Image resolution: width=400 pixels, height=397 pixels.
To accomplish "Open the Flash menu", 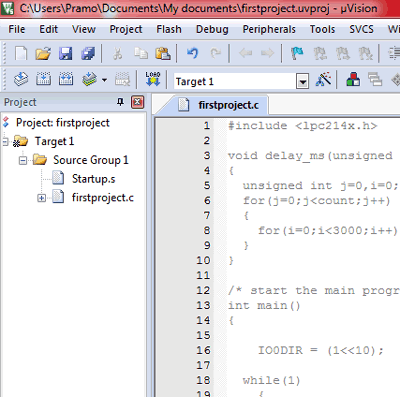I will (169, 29).
